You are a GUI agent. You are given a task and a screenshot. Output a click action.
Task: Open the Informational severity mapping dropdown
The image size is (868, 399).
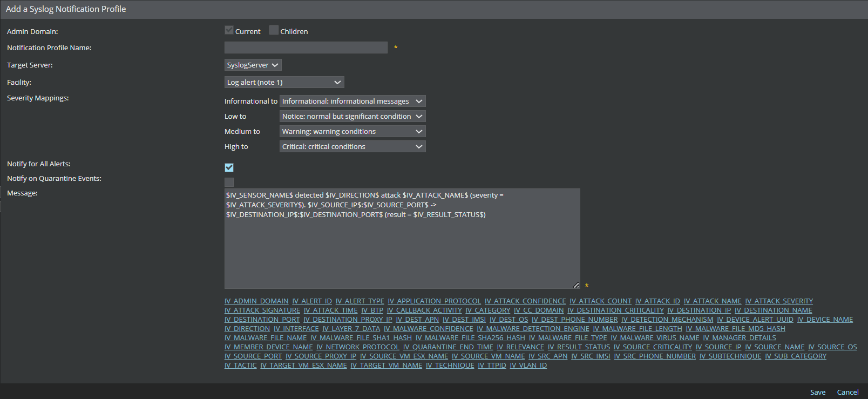pos(352,101)
